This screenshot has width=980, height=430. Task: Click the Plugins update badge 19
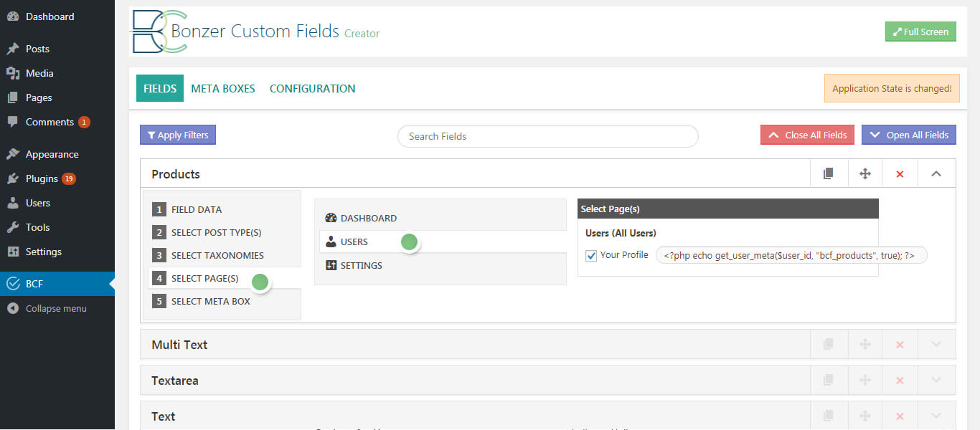69,178
